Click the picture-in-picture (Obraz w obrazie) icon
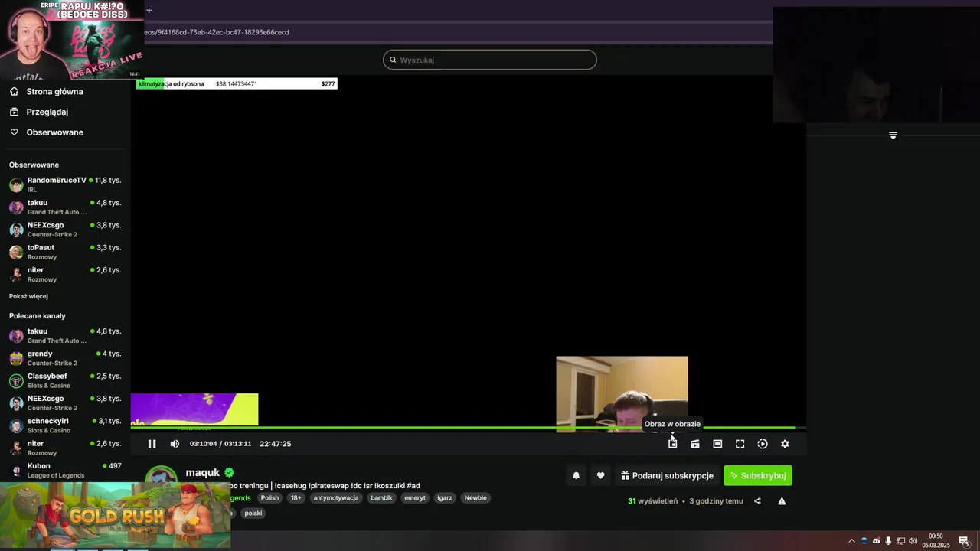The image size is (980, 551). tap(672, 444)
